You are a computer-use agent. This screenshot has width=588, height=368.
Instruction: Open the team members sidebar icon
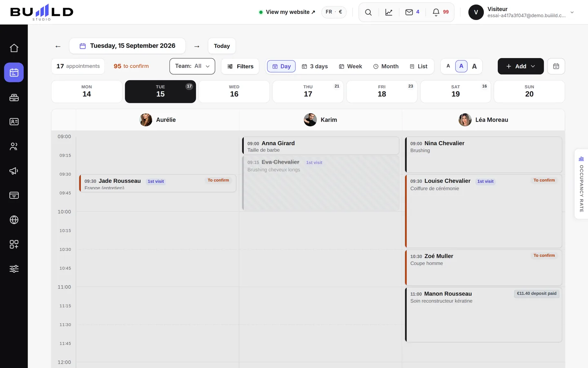(x=14, y=146)
